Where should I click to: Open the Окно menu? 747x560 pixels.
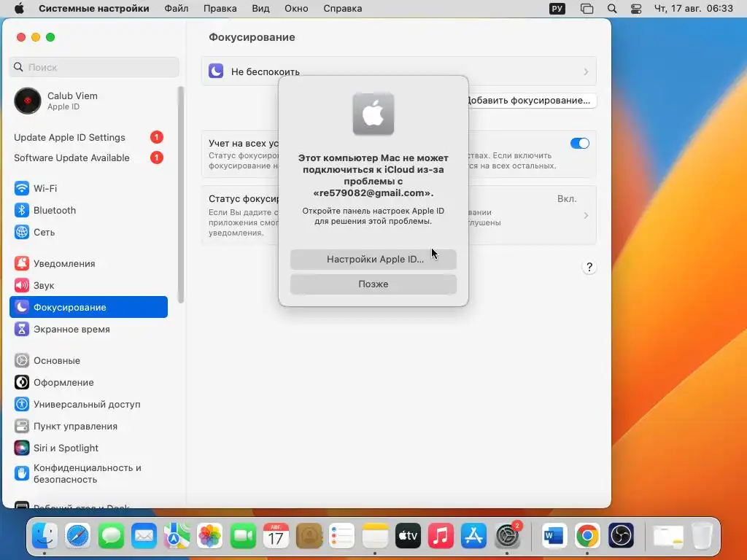(296, 9)
